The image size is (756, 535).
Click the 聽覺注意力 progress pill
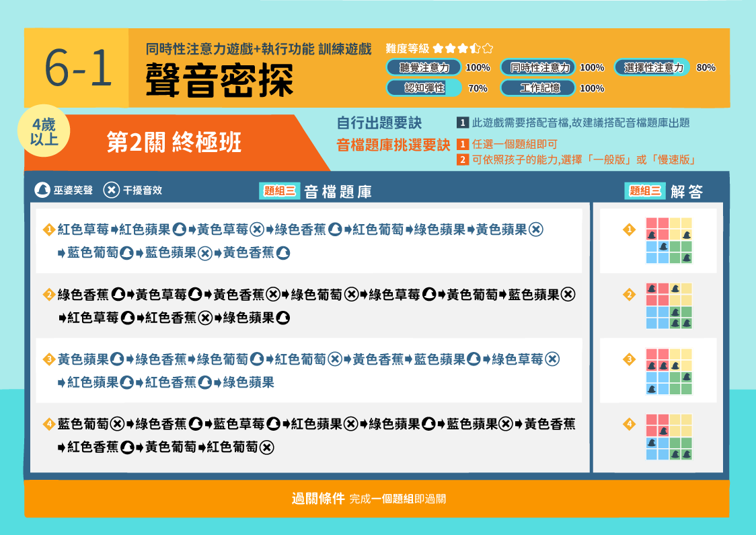point(423,67)
